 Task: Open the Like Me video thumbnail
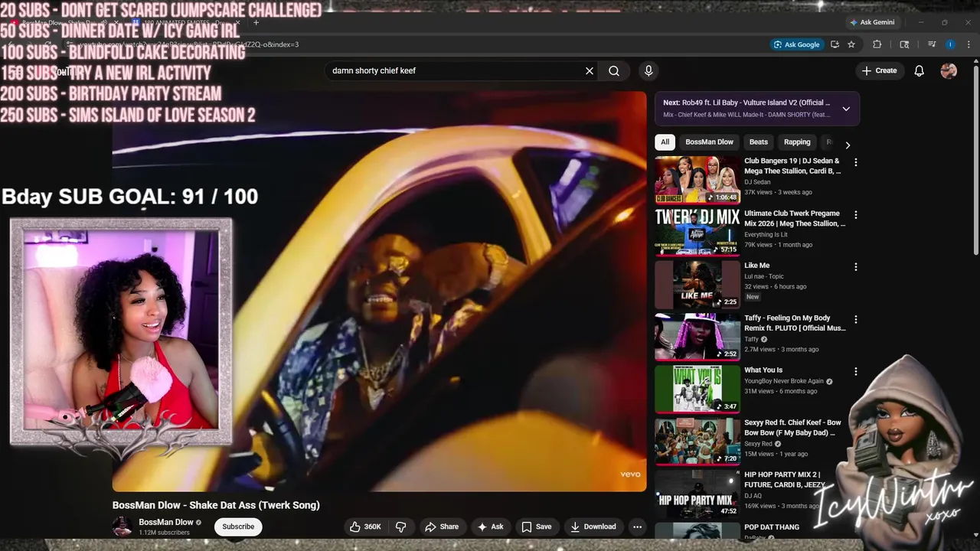pyautogui.click(x=697, y=284)
